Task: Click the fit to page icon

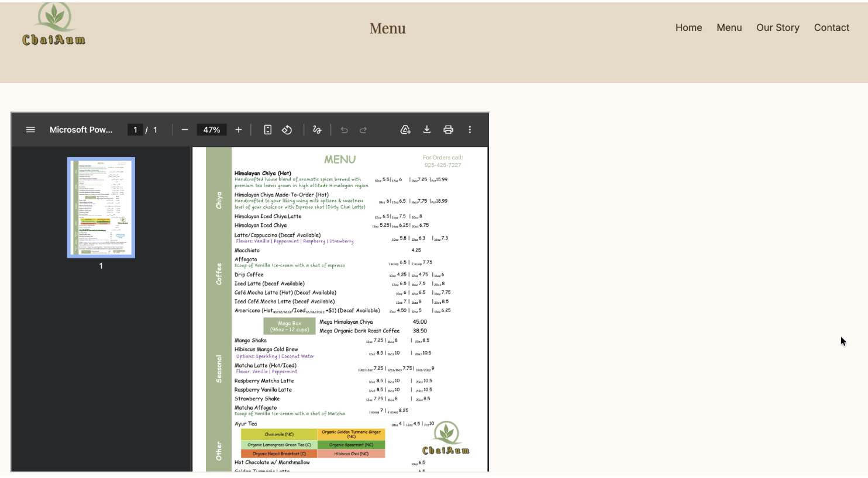Action: point(267,130)
